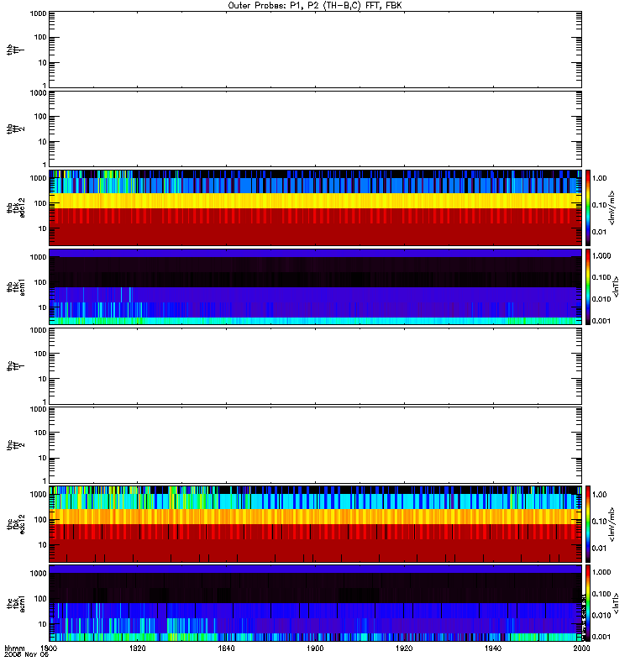Click the 'thc fff 1' empty panel axis title

tap(16, 366)
